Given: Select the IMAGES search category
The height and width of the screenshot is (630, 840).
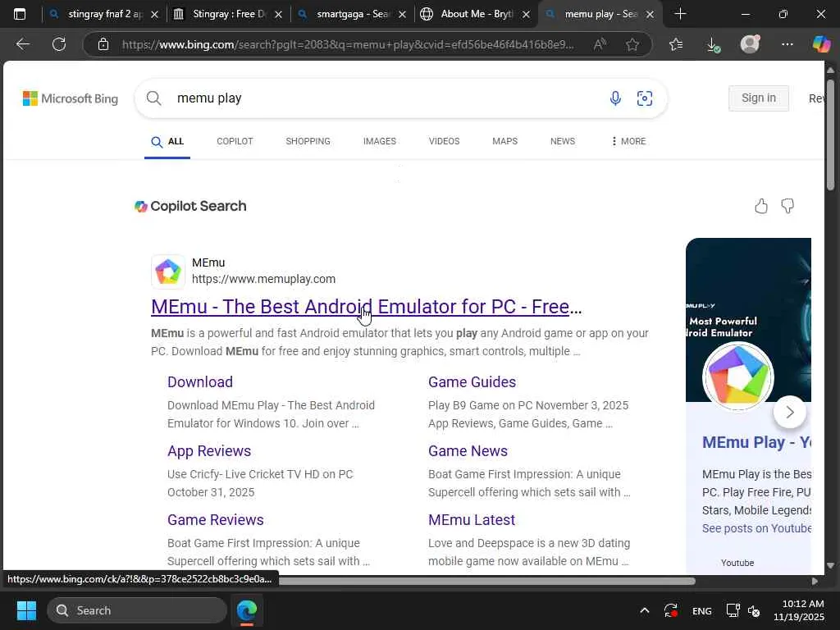Looking at the screenshot, I should (x=380, y=141).
